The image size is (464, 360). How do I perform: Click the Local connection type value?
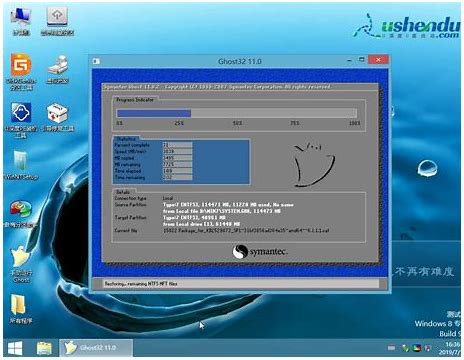[168, 198]
